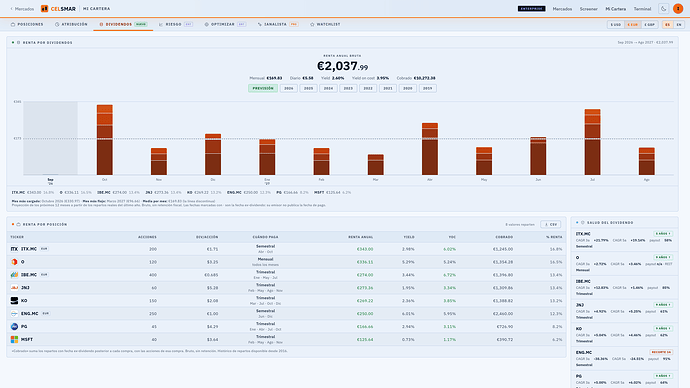Click the ITX.MC company logo
Image resolution: width=690 pixels, height=388 pixels.
pos(14,249)
